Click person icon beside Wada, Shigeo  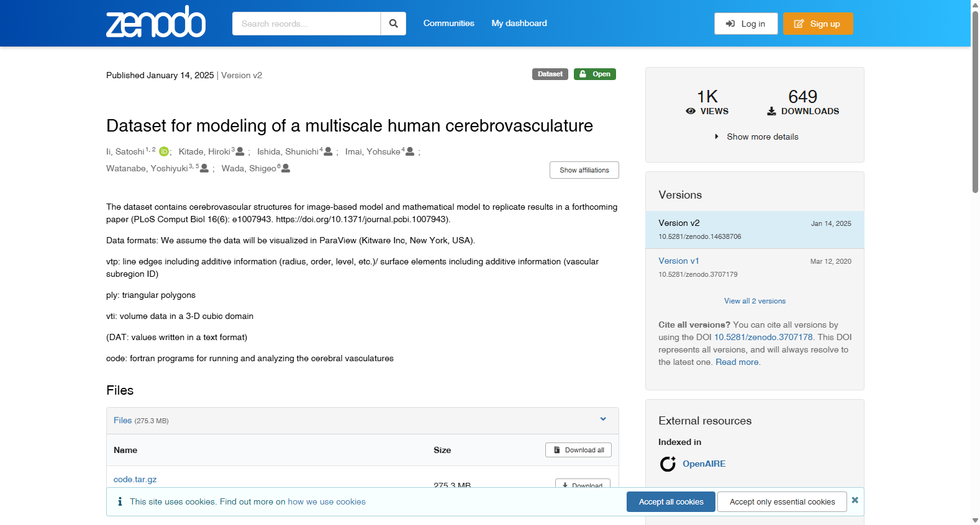pyautogui.click(x=286, y=168)
